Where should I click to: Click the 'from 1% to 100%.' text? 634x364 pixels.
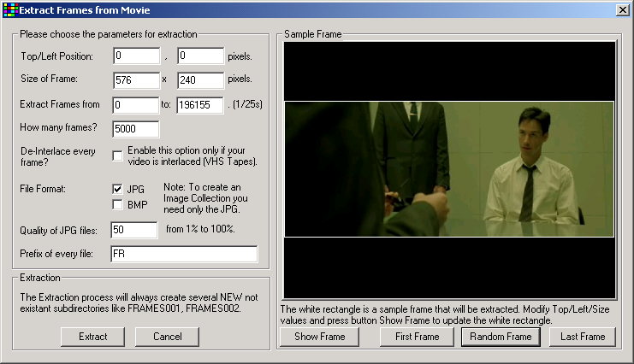click(x=200, y=229)
